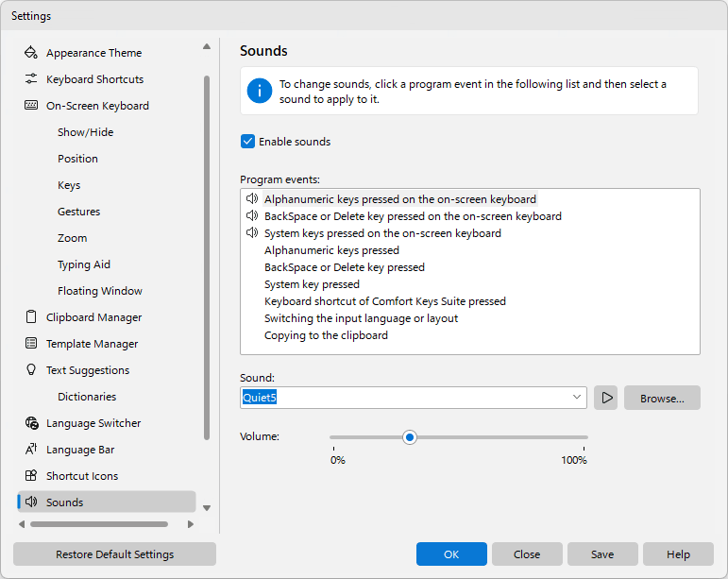Click Restore Default Settings
This screenshot has height=579, width=728.
pyautogui.click(x=114, y=553)
